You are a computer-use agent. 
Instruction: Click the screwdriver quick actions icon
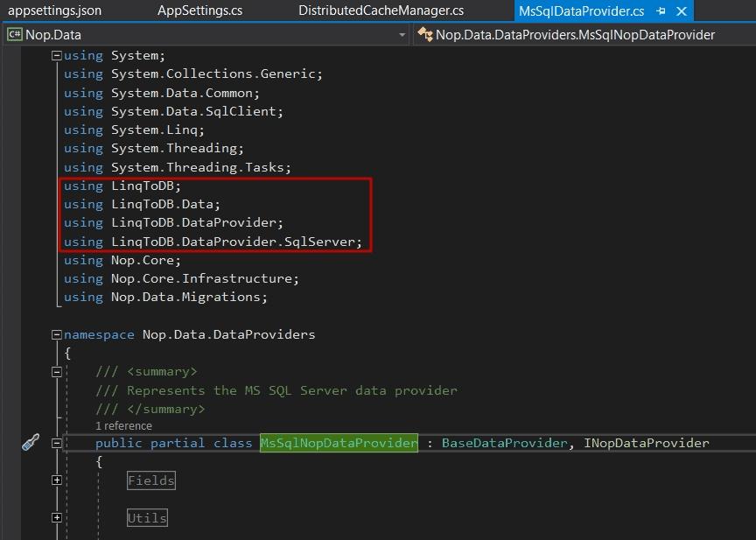31,442
